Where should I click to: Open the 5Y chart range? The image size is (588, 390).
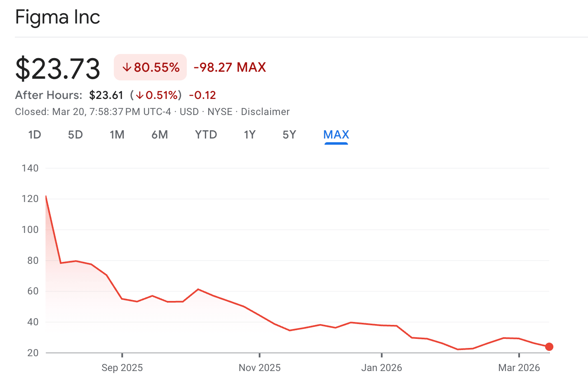click(289, 135)
